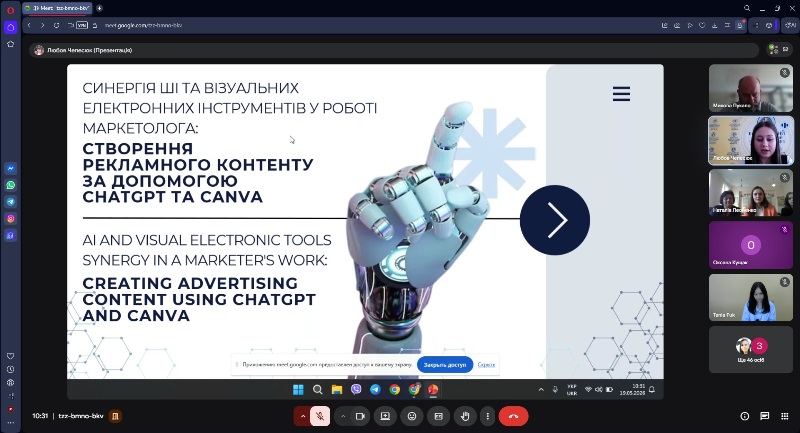This screenshot has width=800, height=433.
Task: Open the activities grid icon
Action: pos(785,416)
